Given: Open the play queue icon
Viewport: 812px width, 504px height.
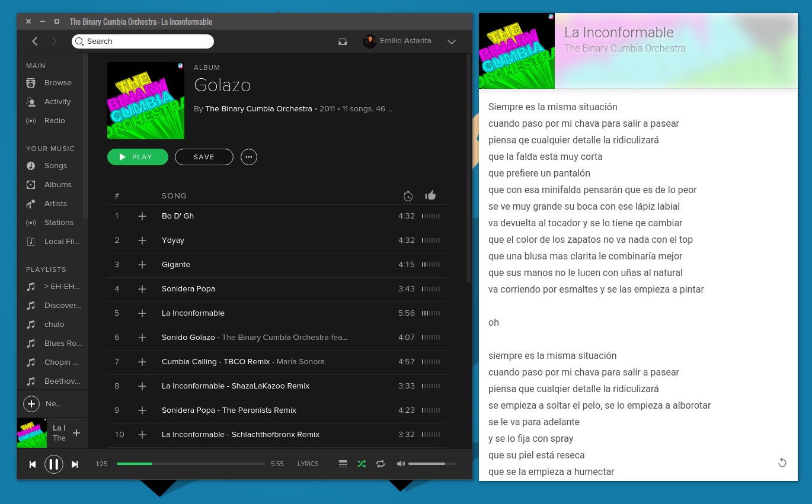Looking at the screenshot, I should [x=343, y=464].
